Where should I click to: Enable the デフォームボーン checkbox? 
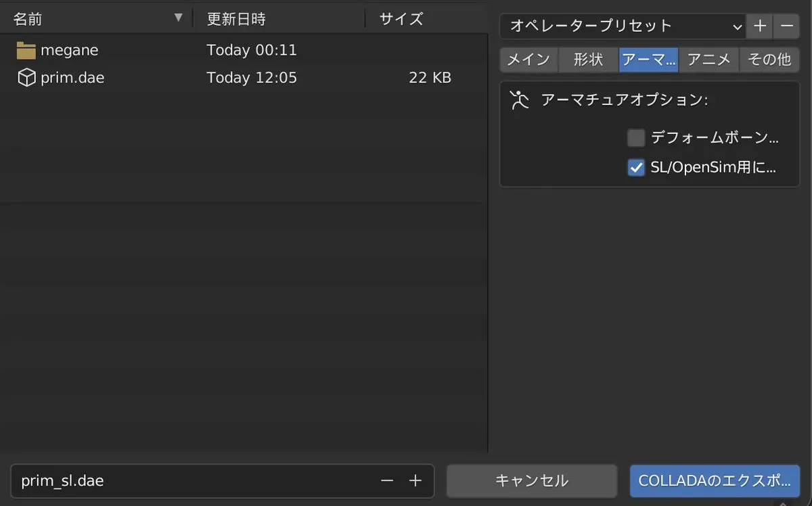pos(636,138)
